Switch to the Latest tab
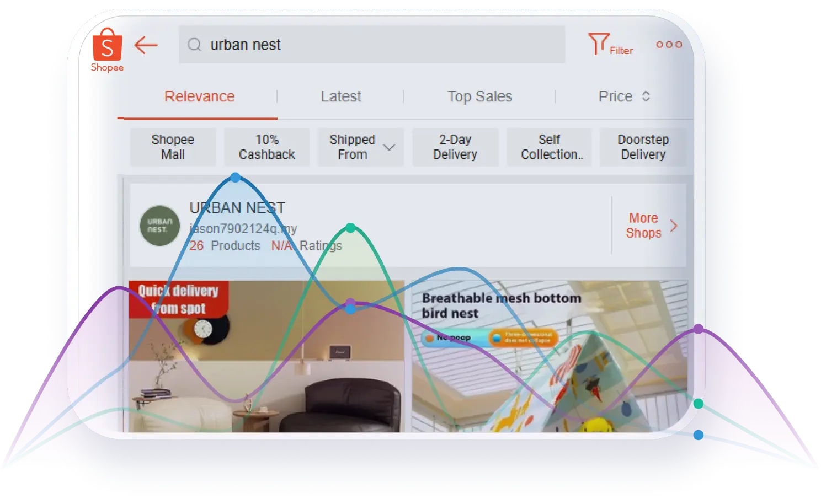Viewport: 821px width, 504px height. tap(341, 96)
